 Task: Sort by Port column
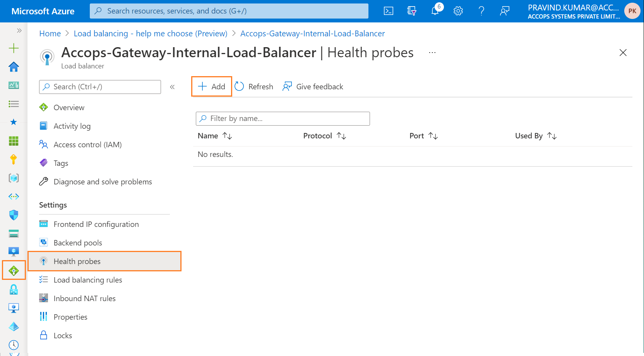[x=424, y=136]
